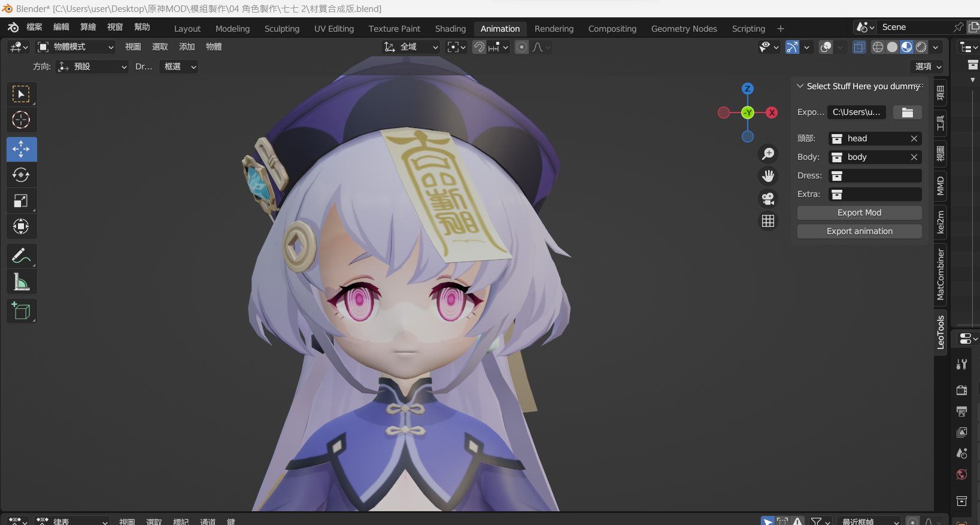Screen dimensions: 980x525
Task: Switch to Material Preview shading
Action: point(906,47)
